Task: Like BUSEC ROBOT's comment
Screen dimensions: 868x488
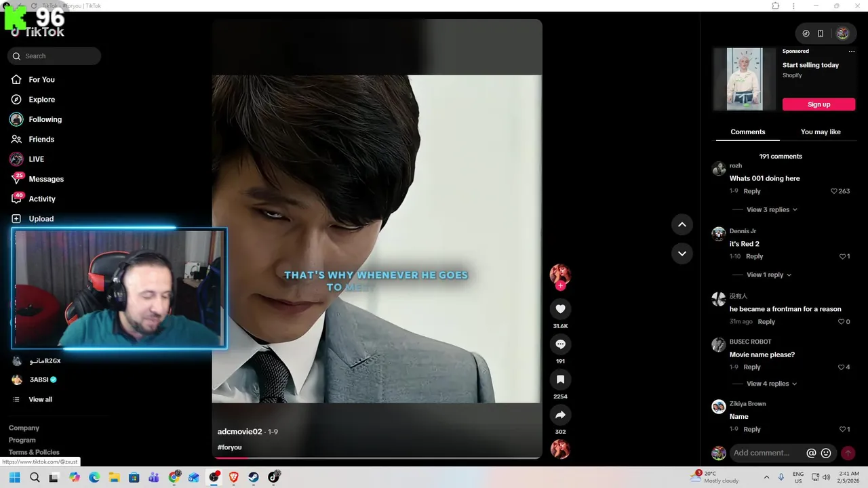Action: click(841, 367)
